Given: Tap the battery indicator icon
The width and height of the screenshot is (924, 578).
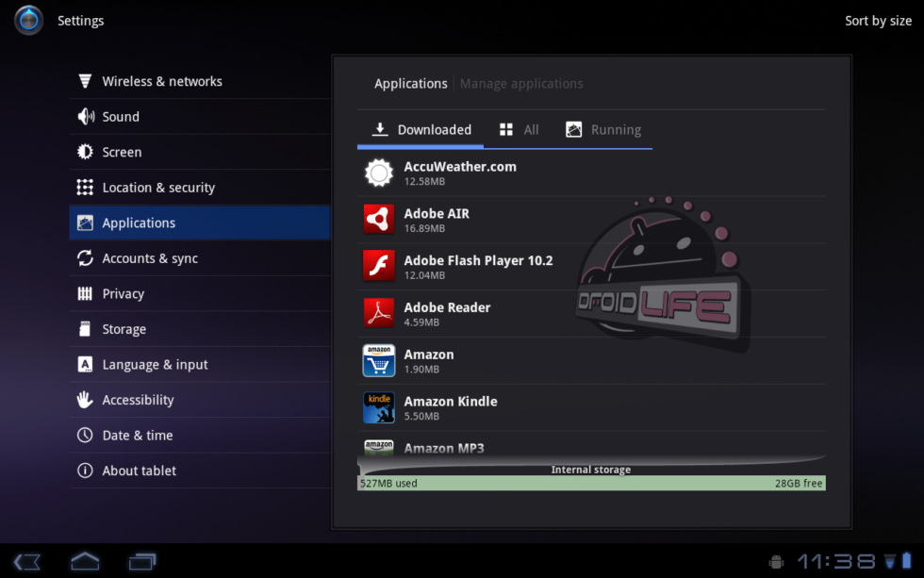Looking at the screenshot, I should (906, 560).
